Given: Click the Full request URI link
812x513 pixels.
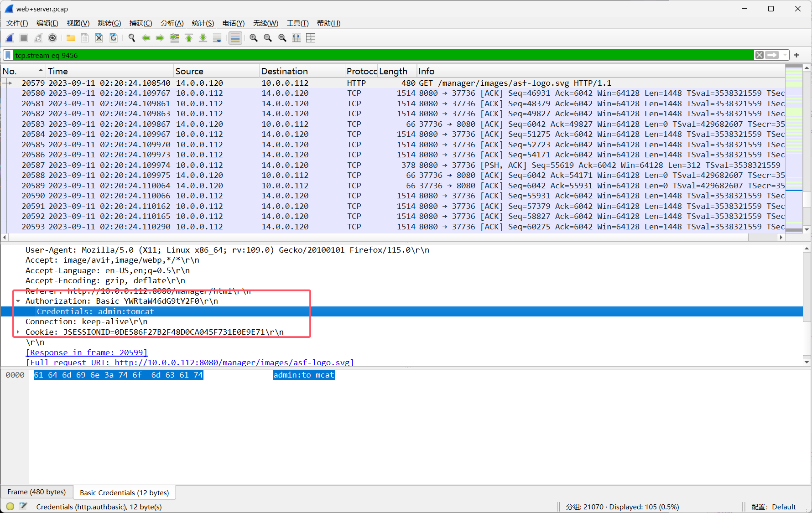Looking at the screenshot, I should click(x=190, y=363).
